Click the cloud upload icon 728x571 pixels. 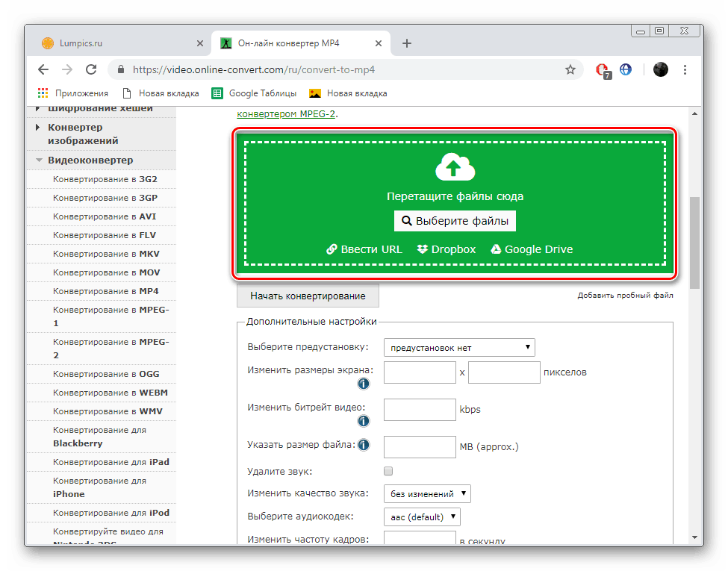[x=455, y=166]
